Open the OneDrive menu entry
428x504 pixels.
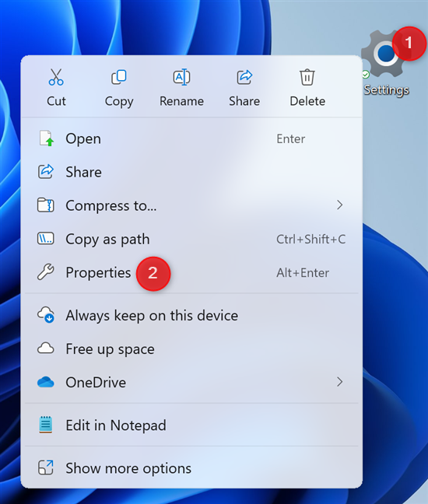coord(191,382)
